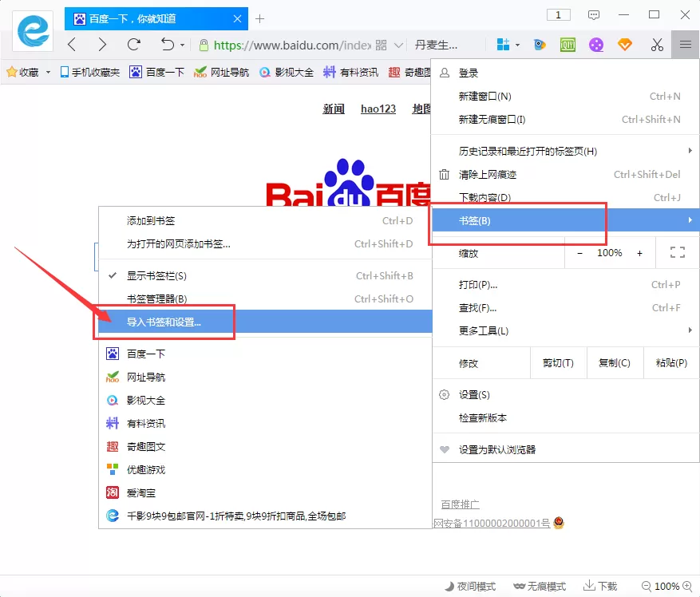The height and width of the screenshot is (597, 700).
Task: Choose 新建无痕窗口(I) menu item
Action: click(x=565, y=119)
